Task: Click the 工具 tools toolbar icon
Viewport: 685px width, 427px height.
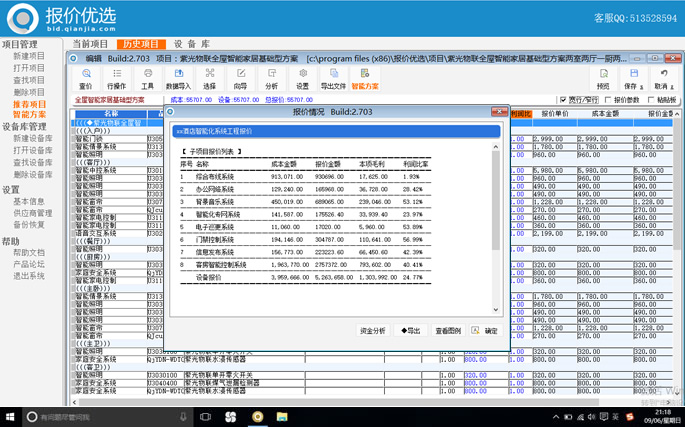Action: [148, 79]
